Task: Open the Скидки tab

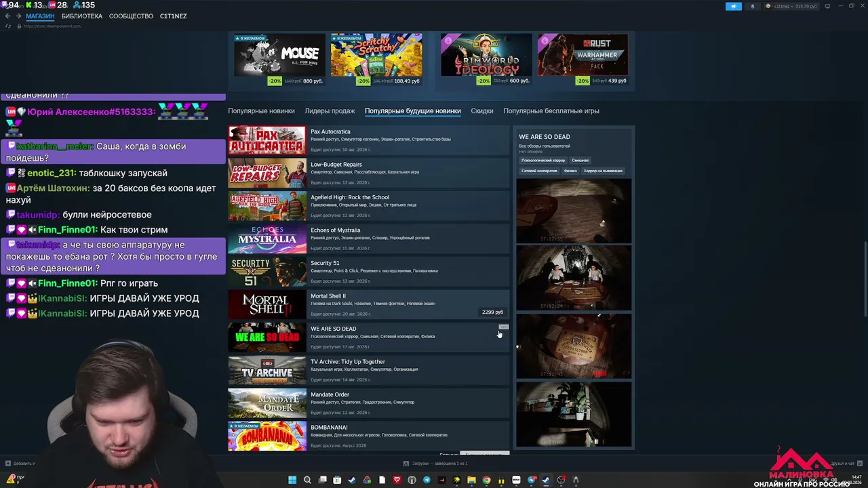Action: (482, 111)
